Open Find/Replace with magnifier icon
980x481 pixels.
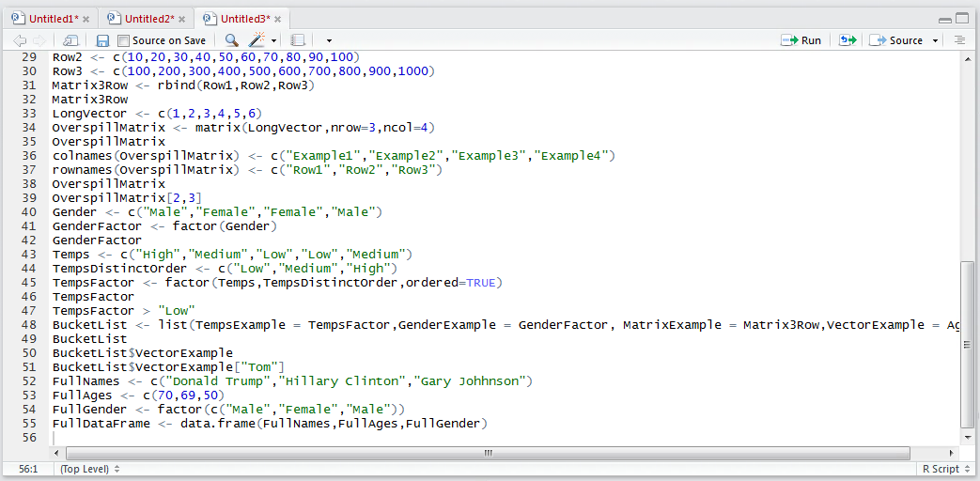point(231,40)
